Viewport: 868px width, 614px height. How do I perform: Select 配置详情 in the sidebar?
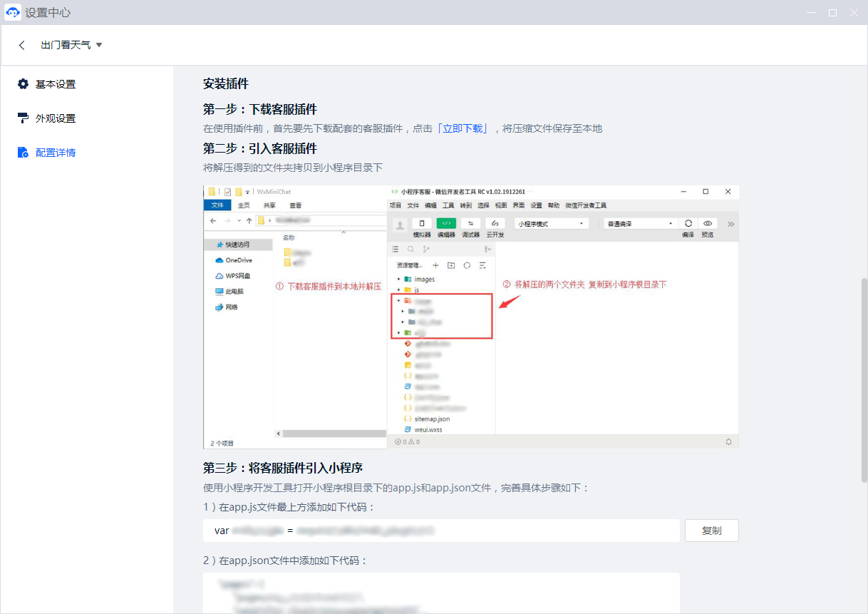click(56, 153)
